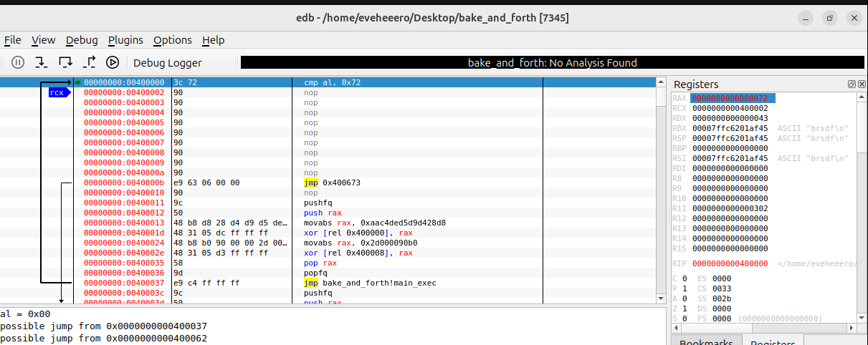This screenshot has width=868, height=345.
Task: Click the rcx register marker in disassembly
Action: [59, 92]
